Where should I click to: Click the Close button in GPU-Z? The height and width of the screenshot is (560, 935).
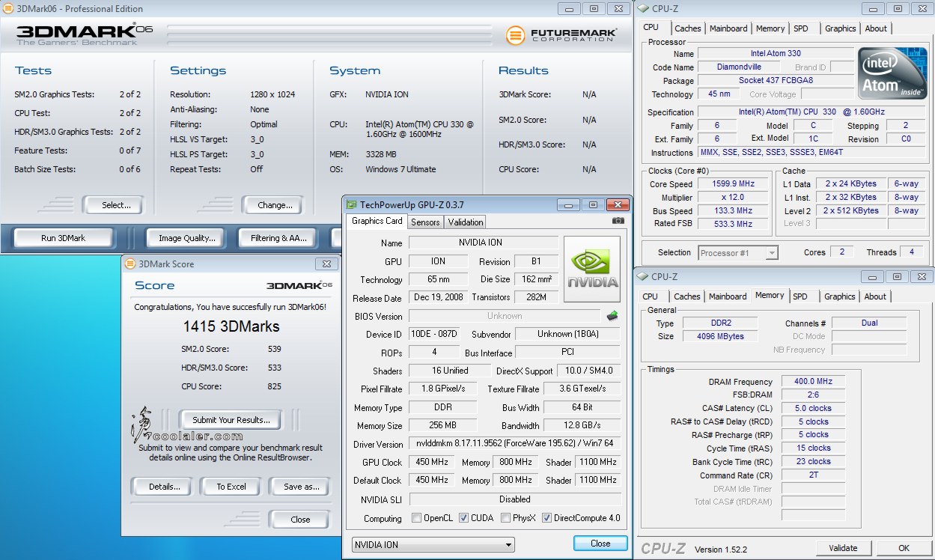pyautogui.click(x=600, y=544)
